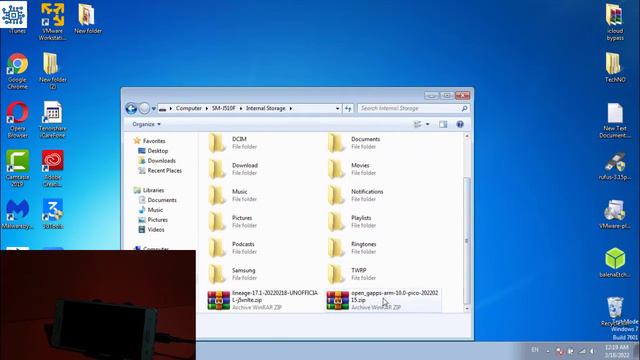Viewport: 640px width, 360px height.
Task: Select the Notifications folder
Action: [356, 195]
